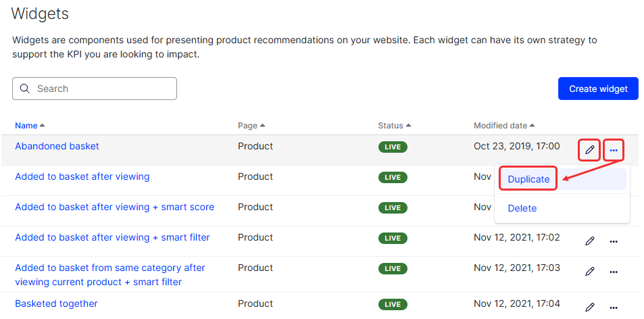The height and width of the screenshot is (319, 644).
Task: Choose Duplicate from the context menu
Action: pyautogui.click(x=528, y=179)
